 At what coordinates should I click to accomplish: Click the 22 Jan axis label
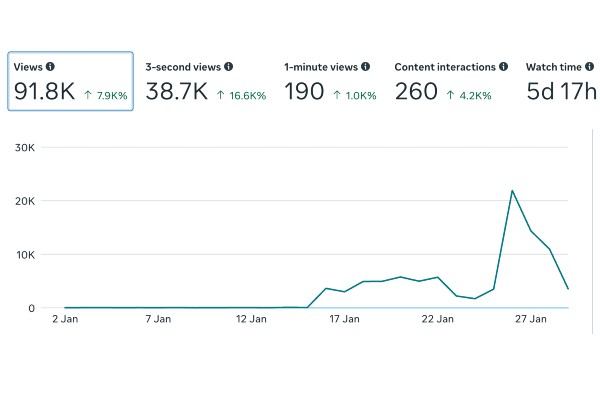[438, 319]
